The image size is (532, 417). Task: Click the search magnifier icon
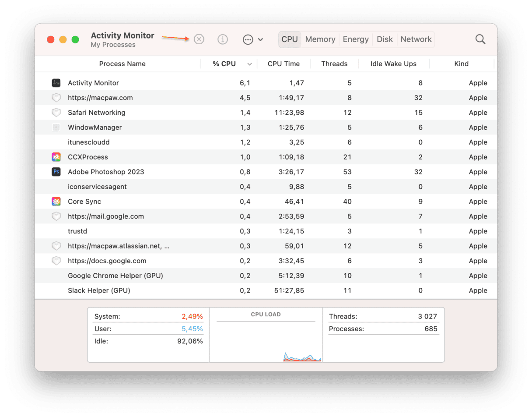[480, 39]
